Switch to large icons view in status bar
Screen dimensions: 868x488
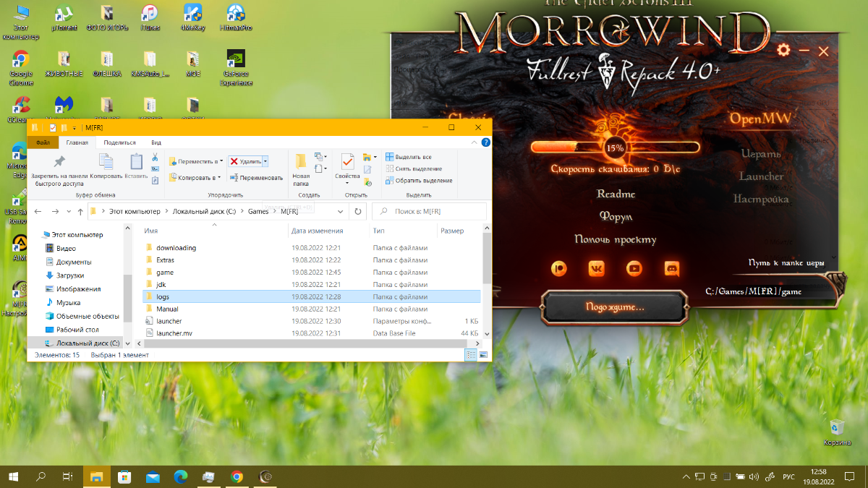pyautogui.click(x=483, y=355)
